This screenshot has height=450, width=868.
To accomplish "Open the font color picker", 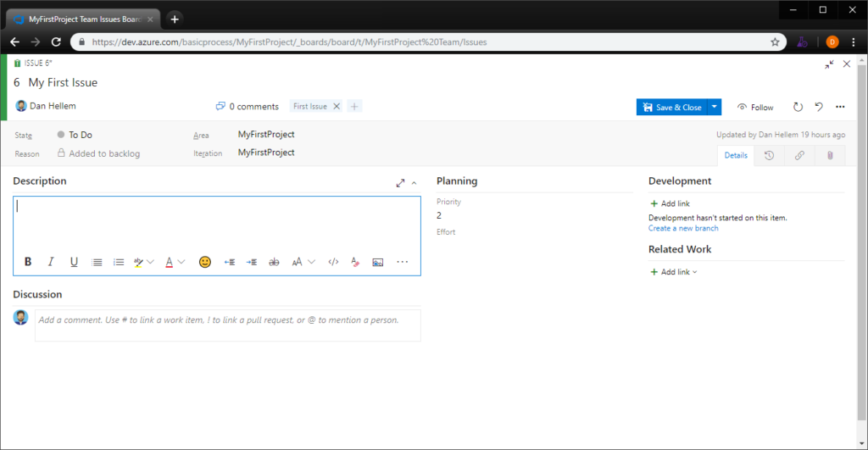I will (174, 262).
